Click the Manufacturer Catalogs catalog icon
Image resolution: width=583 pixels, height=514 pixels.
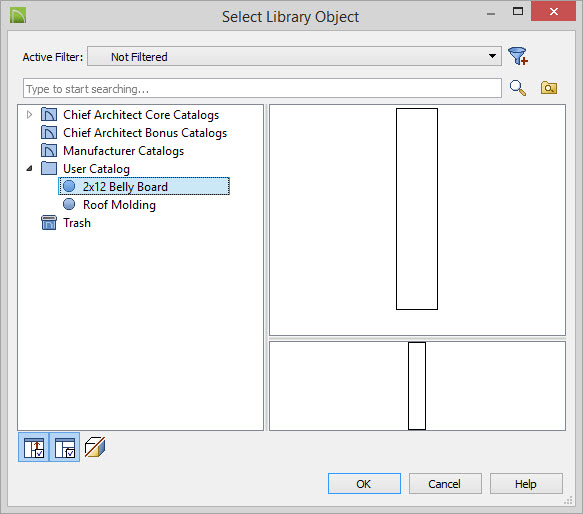click(x=49, y=151)
